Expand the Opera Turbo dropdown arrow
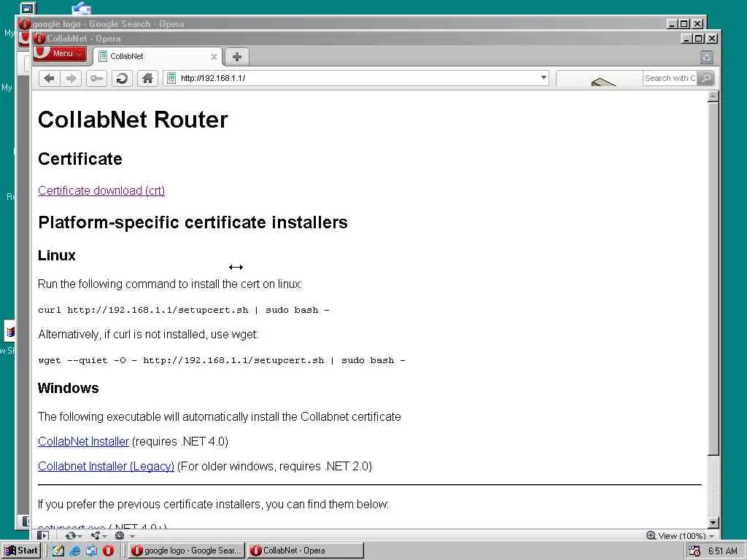Viewport: 747px width, 560px height. tap(132, 536)
